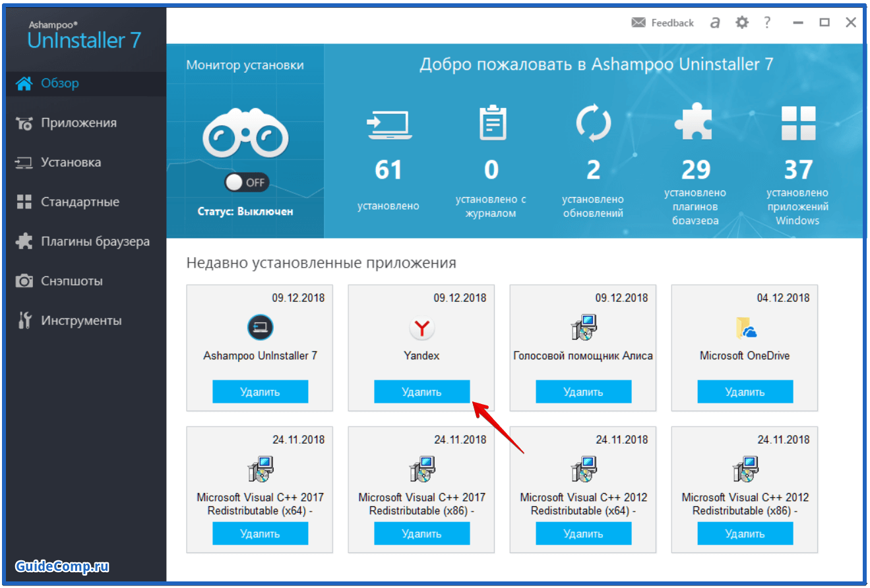870x588 pixels.
Task: Open Приложения section
Action: coord(86,123)
